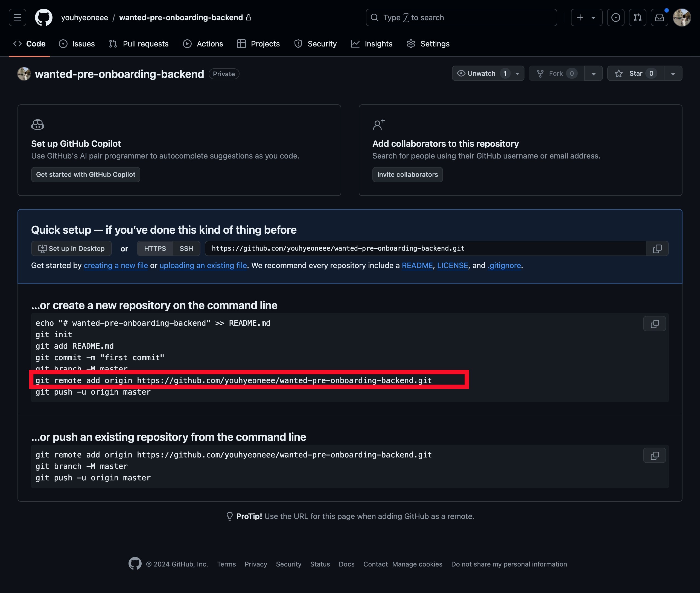Open the hamburger navigation menu
The width and height of the screenshot is (700, 593).
click(x=17, y=17)
